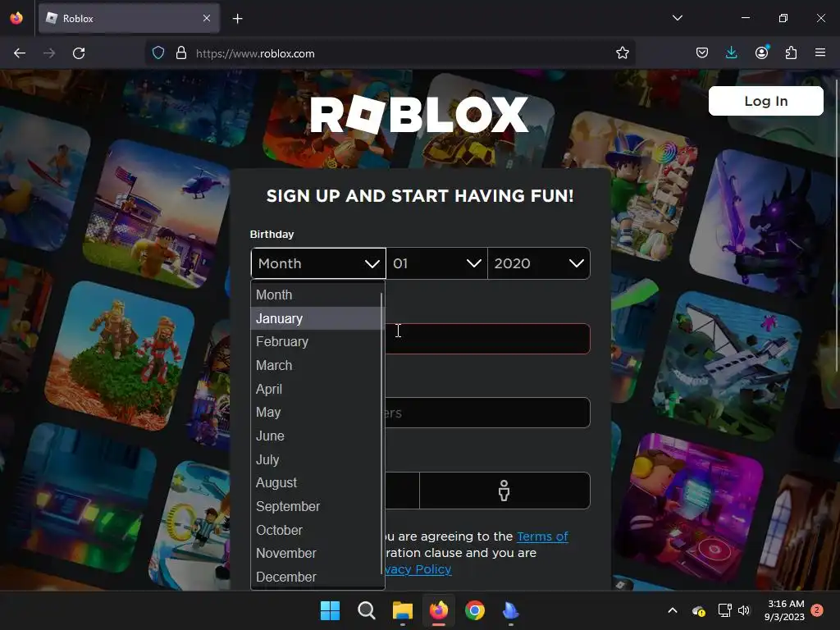Screen dimensions: 840x630
Task: Open the Firefox account icon
Action: 761,52
